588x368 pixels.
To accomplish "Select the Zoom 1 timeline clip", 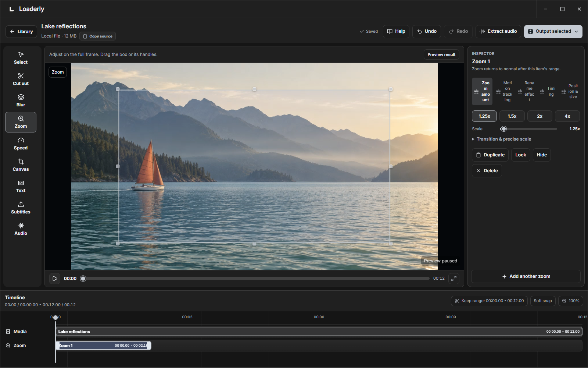I will coord(103,346).
